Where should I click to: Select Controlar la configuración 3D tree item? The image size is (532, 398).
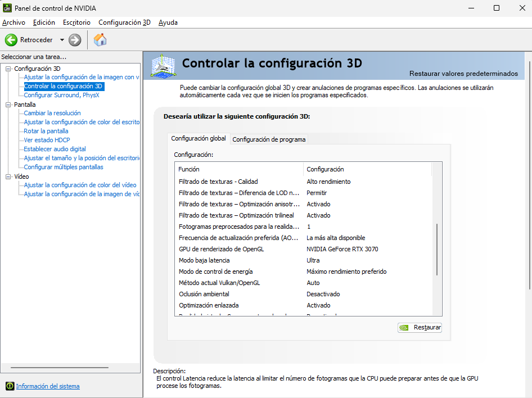[x=63, y=86]
